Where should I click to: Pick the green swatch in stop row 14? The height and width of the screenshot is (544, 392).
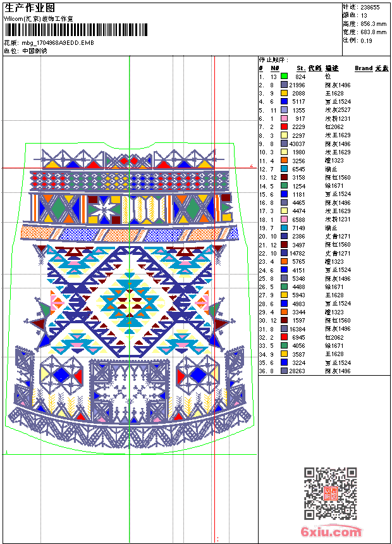coord(284,185)
